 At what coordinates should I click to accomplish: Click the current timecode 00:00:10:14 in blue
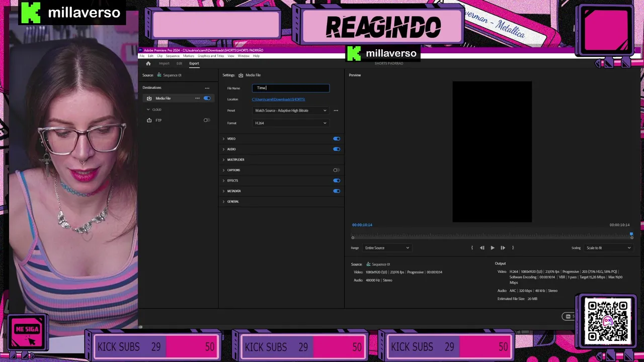(362, 225)
